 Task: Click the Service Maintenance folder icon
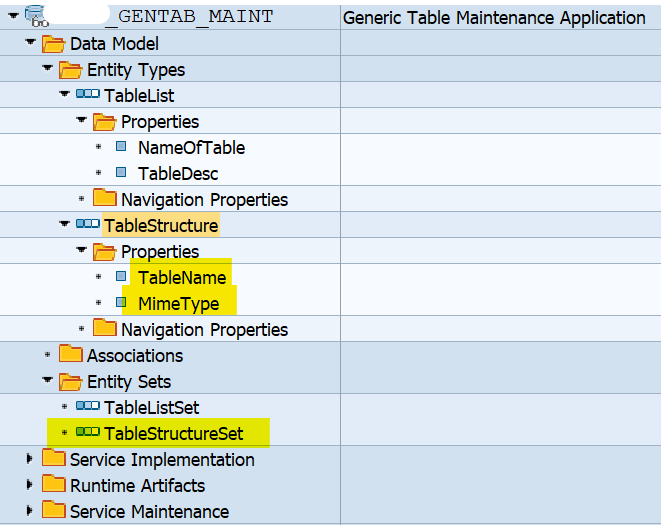pos(54,509)
